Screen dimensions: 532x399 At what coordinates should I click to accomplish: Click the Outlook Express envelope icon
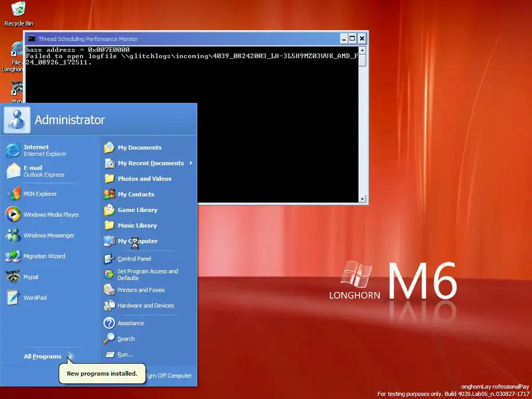pyautogui.click(x=13, y=171)
